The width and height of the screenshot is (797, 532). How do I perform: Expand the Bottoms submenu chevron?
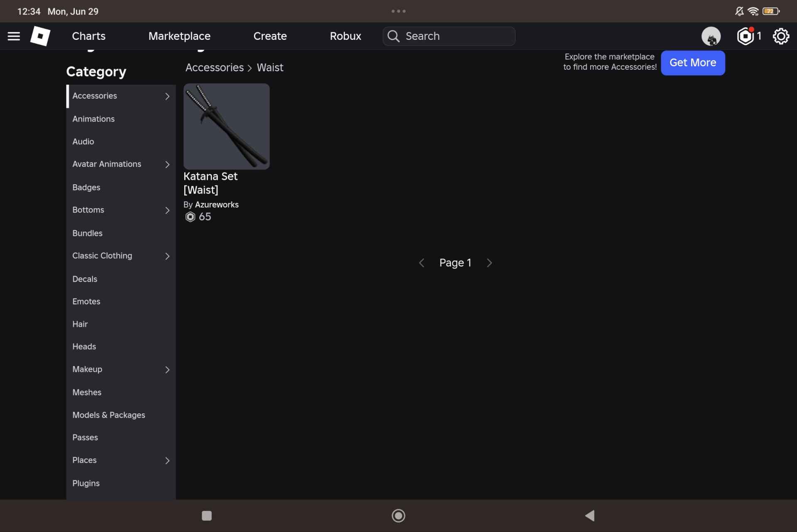click(x=167, y=210)
